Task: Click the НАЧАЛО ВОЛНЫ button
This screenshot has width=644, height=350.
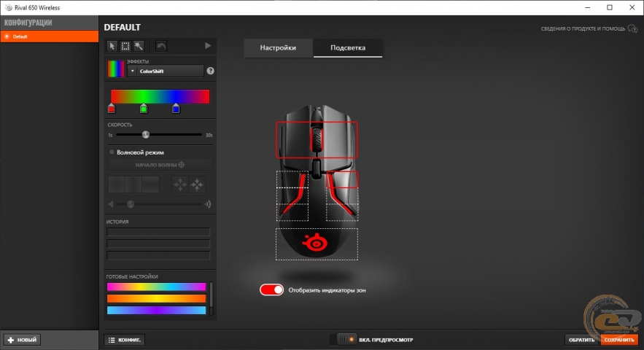Action: pos(160,165)
